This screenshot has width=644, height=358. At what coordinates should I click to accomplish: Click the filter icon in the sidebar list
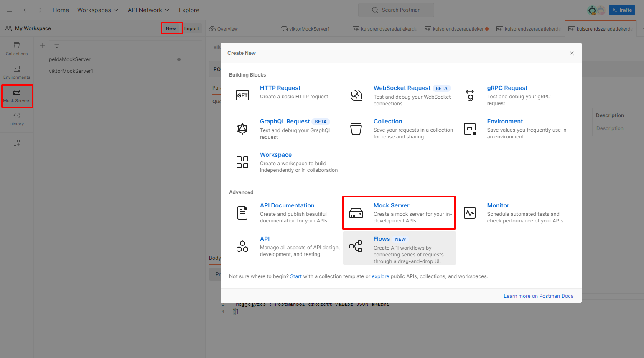point(57,45)
